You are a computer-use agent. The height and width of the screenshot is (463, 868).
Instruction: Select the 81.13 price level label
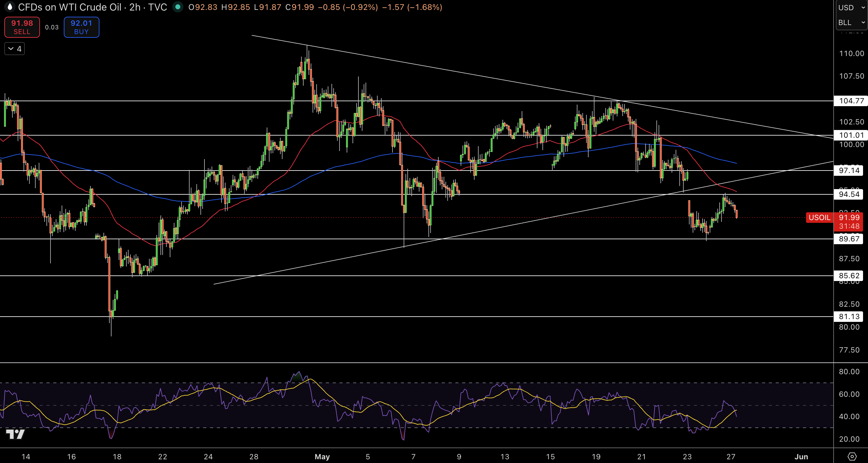click(x=848, y=316)
